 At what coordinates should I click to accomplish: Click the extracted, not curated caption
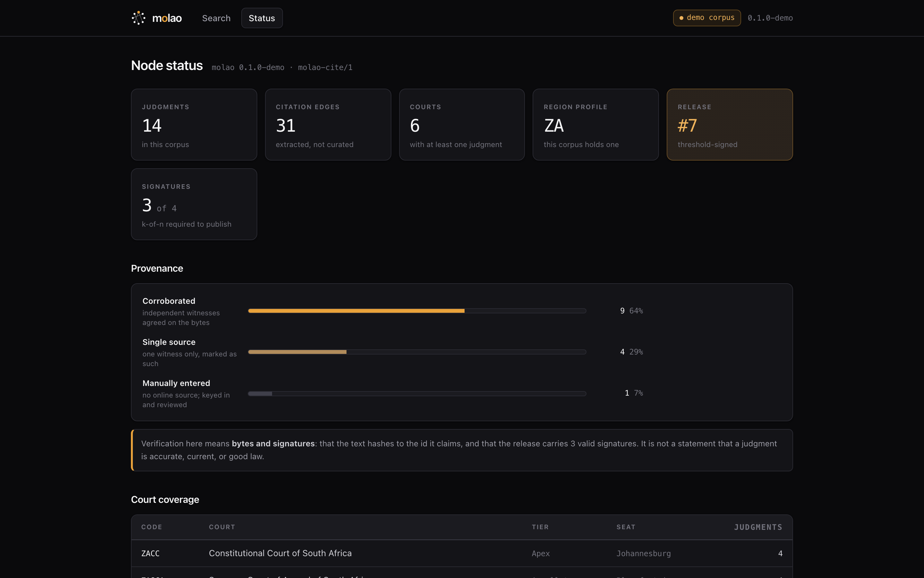pos(314,144)
